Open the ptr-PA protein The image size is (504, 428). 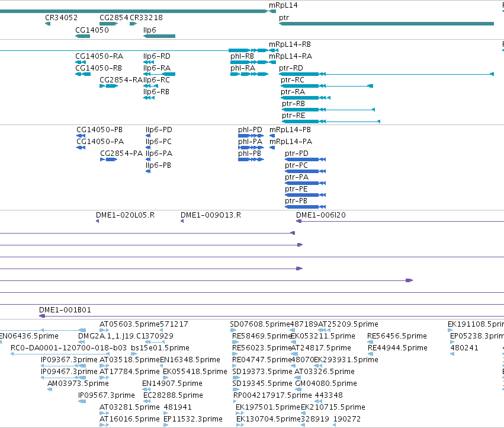(x=306, y=183)
